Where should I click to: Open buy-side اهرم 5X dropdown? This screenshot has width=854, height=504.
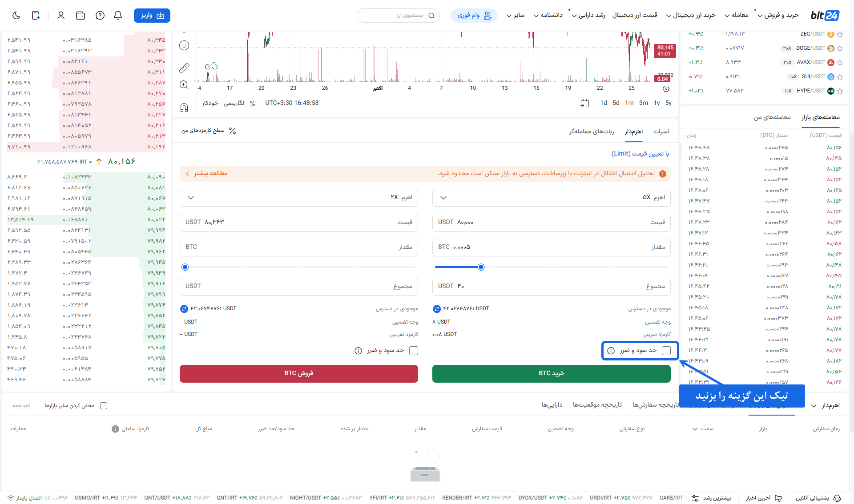click(552, 198)
